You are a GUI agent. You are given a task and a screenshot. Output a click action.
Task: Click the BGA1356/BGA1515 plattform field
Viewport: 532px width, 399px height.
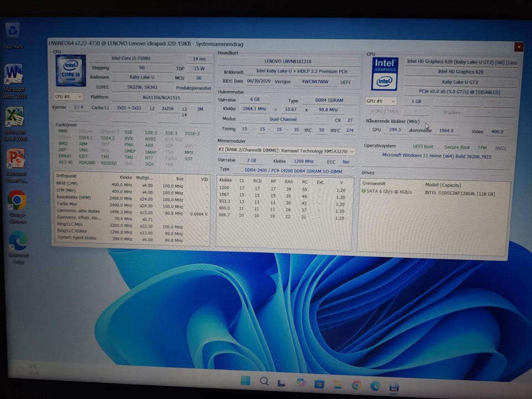click(x=161, y=98)
